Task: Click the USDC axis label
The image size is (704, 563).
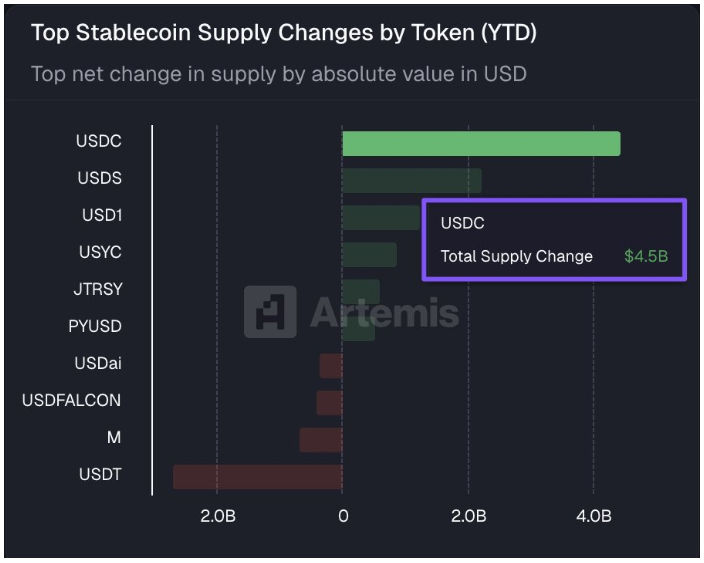Action: pos(98,141)
